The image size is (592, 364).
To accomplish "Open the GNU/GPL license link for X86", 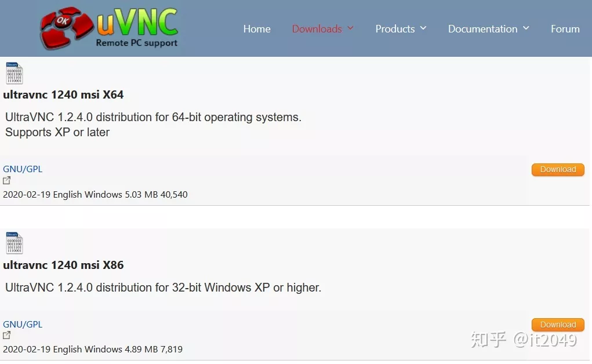I will point(23,325).
